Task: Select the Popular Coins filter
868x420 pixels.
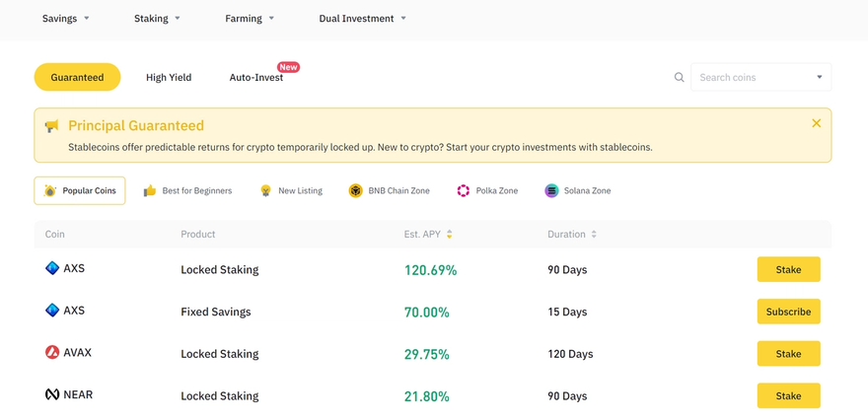Action: tap(80, 190)
